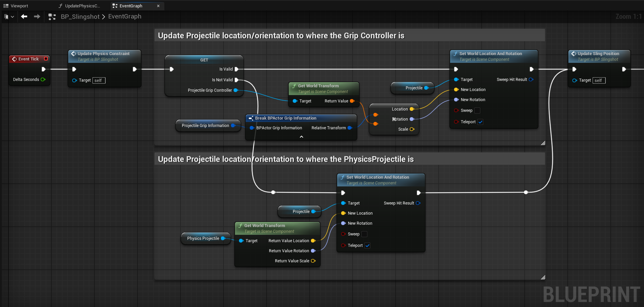Click the orange Return Value transform pin
The height and width of the screenshot is (307, 644).
[x=352, y=101]
